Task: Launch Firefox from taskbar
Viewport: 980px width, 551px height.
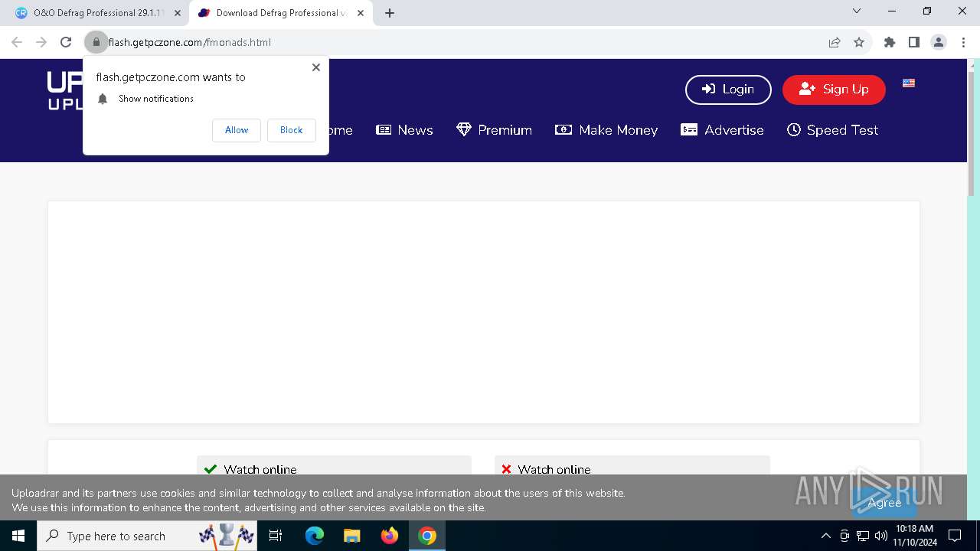Action: pyautogui.click(x=390, y=536)
